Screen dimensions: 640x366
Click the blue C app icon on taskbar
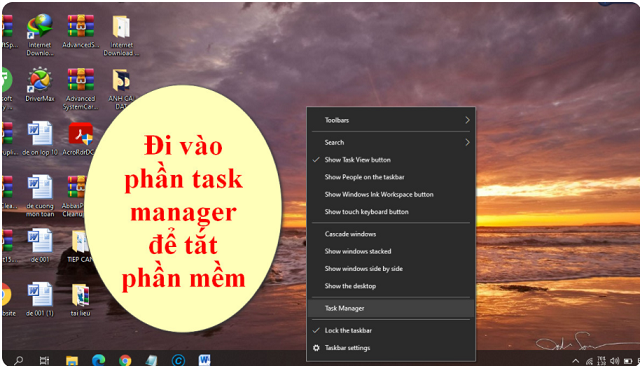pos(178,360)
